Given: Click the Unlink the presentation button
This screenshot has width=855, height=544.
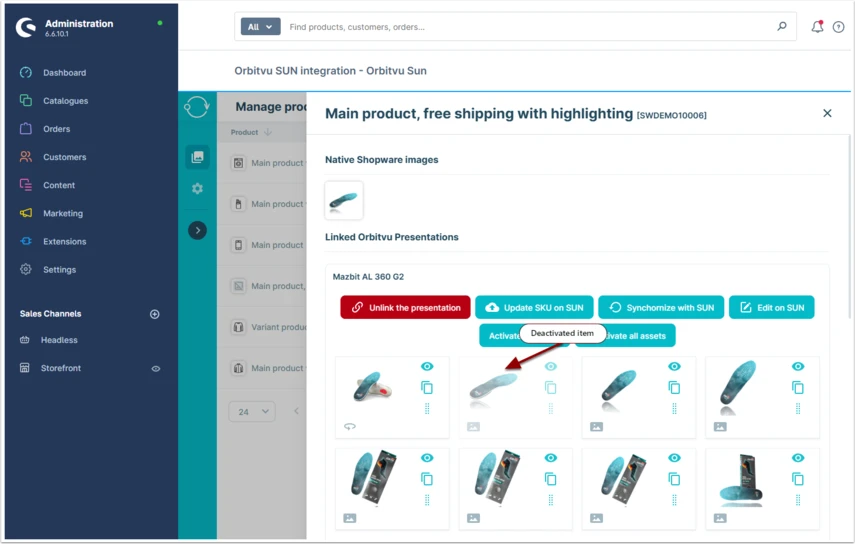Looking at the screenshot, I should 405,307.
